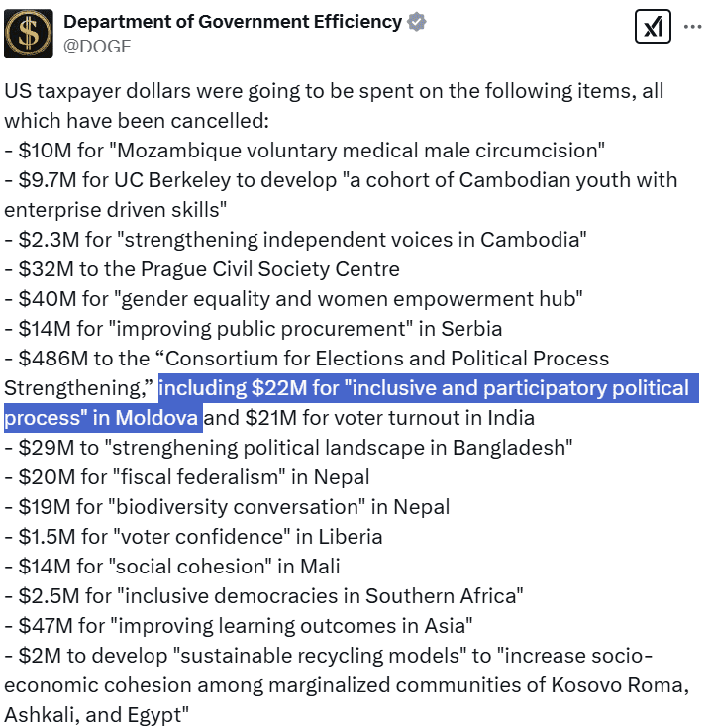Click the "fiscal federalism" in Nepal line
The image size is (713, 728).
click(186, 477)
